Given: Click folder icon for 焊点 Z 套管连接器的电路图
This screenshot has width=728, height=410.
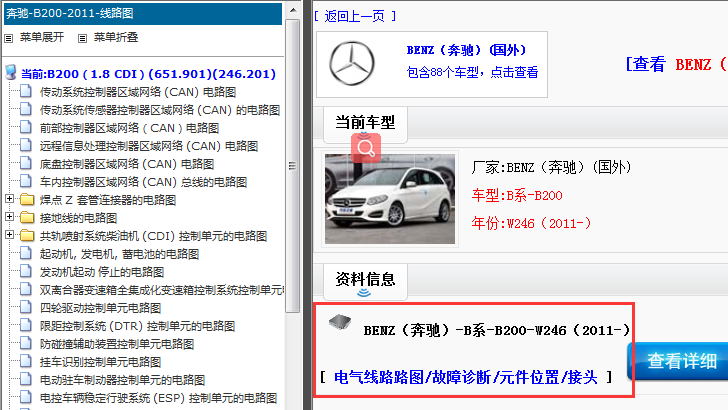Looking at the screenshot, I should 27,200.
